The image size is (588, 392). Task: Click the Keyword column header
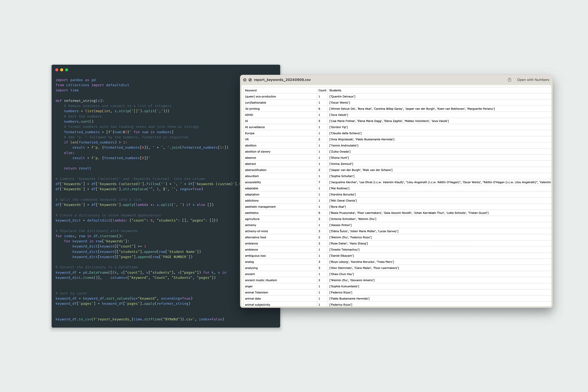251,91
